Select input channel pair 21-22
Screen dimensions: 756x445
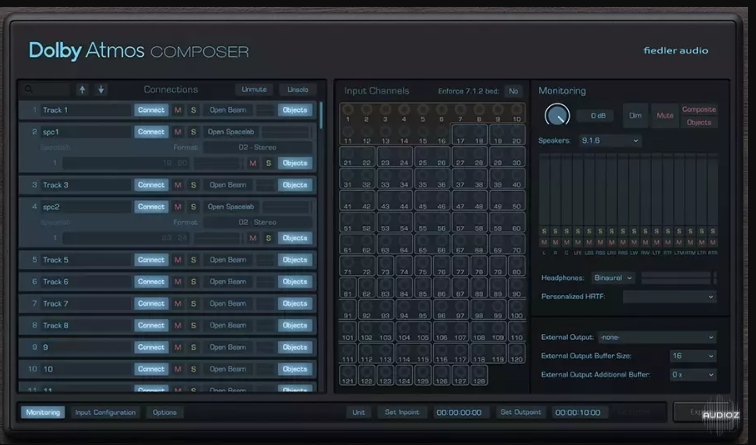[x=357, y=157]
